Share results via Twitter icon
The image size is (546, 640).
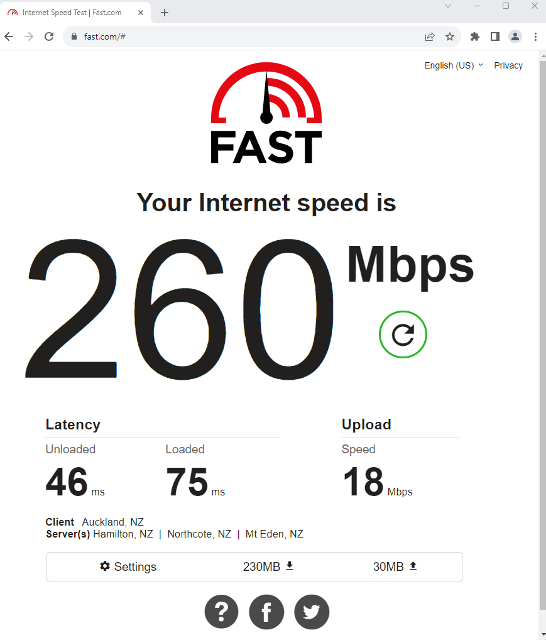coord(311,611)
